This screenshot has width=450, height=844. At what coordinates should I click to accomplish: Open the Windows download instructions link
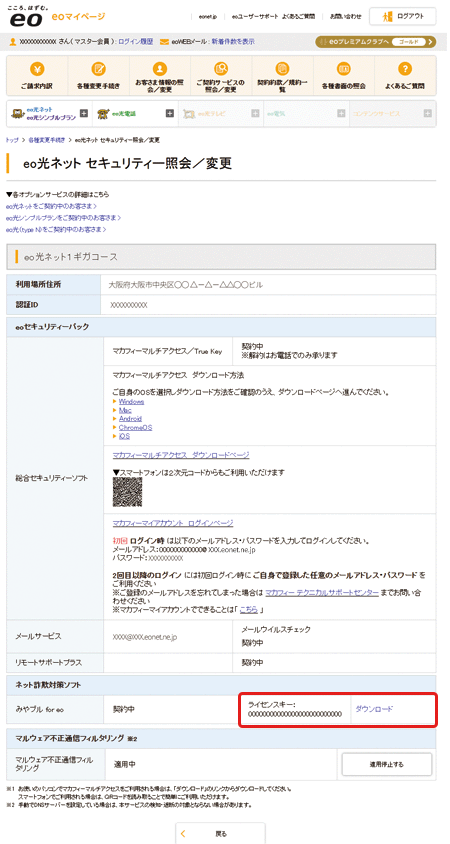pos(131,402)
